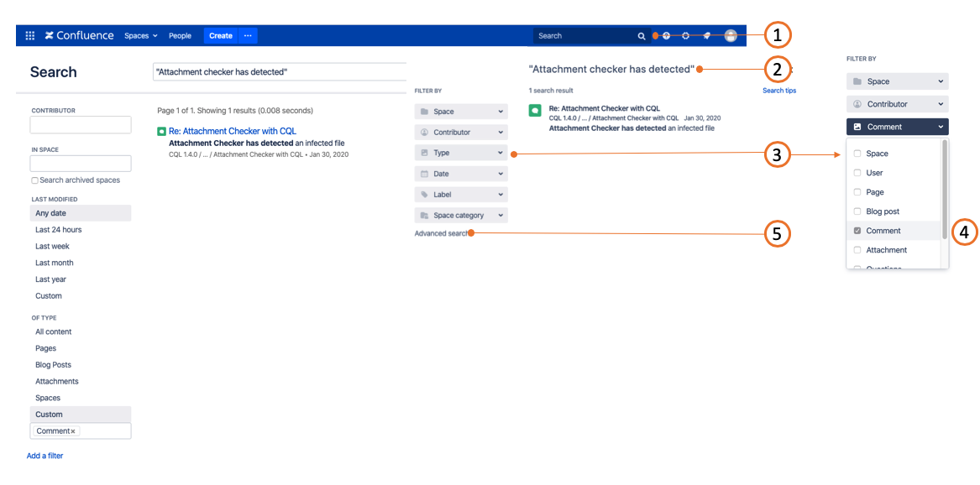The image size is (980, 485).
Task: Open People in the top navigation
Action: point(180,36)
